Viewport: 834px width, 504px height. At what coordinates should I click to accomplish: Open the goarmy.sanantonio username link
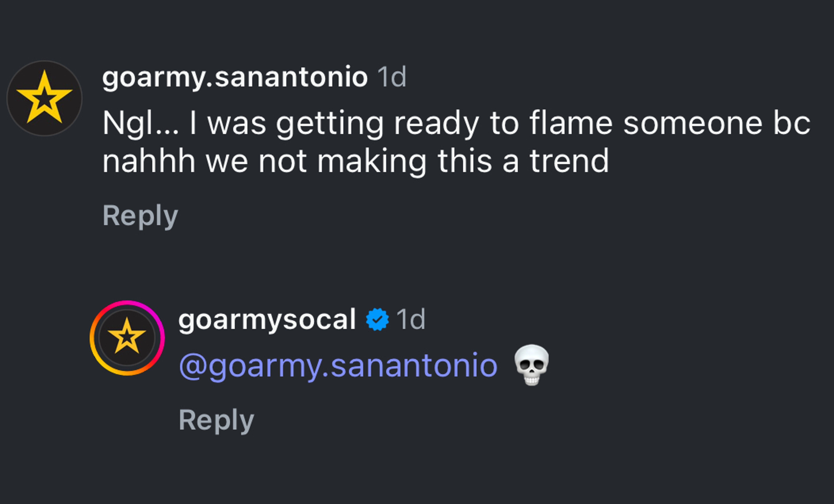[x=235, y=77]
